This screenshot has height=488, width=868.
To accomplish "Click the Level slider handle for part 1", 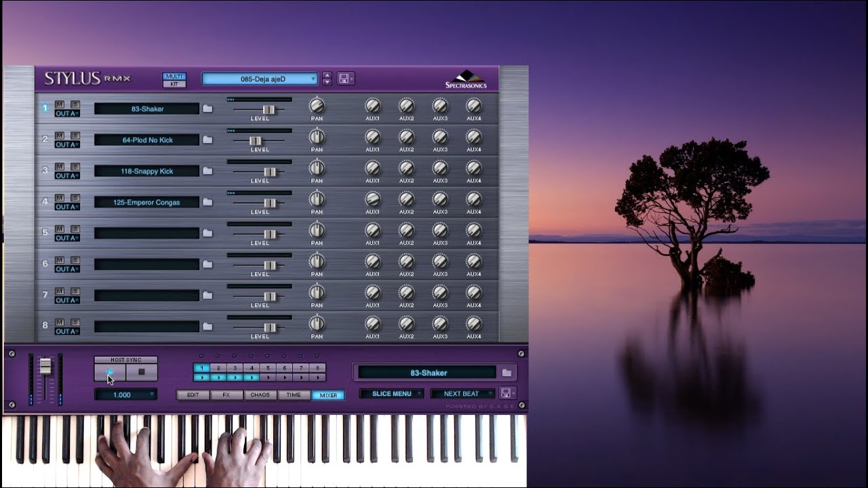I will pyautogui.click(x=269, y=109).
